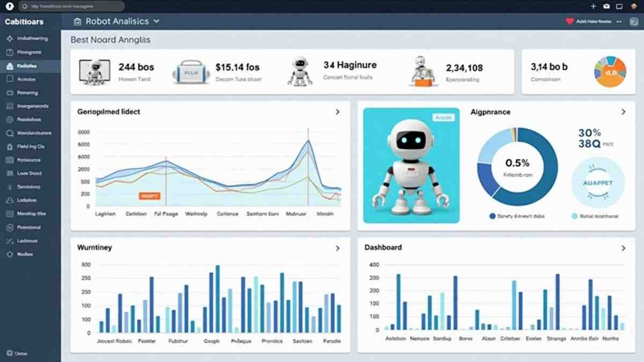This screenshot has height=362, width=644.
Task: Click the highlighted active sidebar item
Action: pyautogui.click(x=30, y=66)
